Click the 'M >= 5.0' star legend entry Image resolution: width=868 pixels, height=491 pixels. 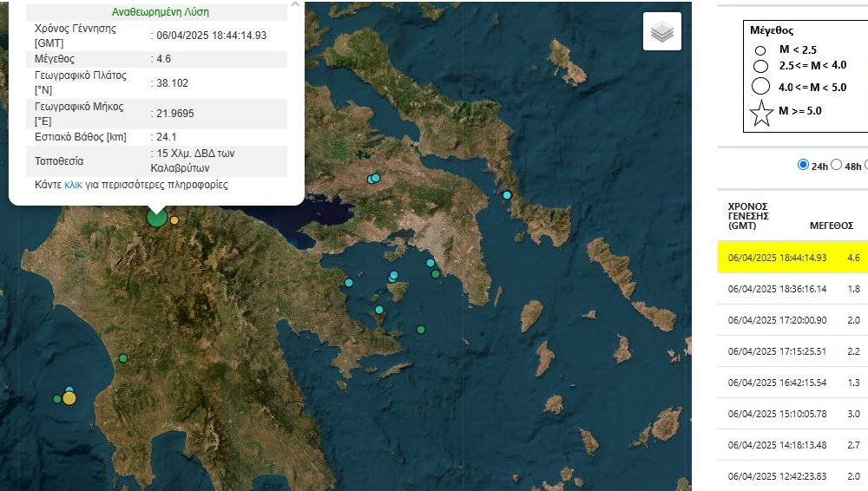[785, 113]
